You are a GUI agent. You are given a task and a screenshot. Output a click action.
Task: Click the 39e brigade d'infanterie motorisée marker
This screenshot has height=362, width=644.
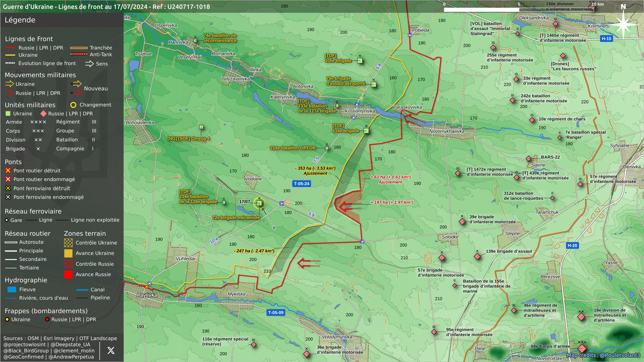click(462, 222)
